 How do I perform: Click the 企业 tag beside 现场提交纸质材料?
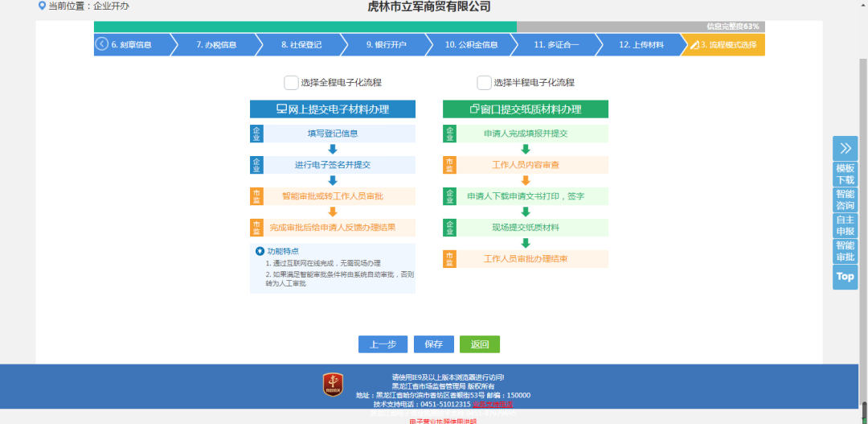(449, 227)
